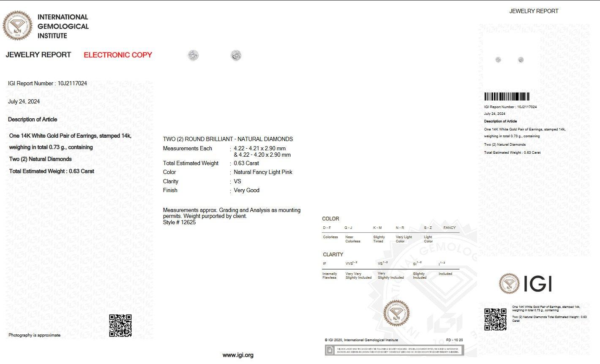Click the COLOR scale heading
This screenshot has width=600, height=364.
[x=330, y=219]
